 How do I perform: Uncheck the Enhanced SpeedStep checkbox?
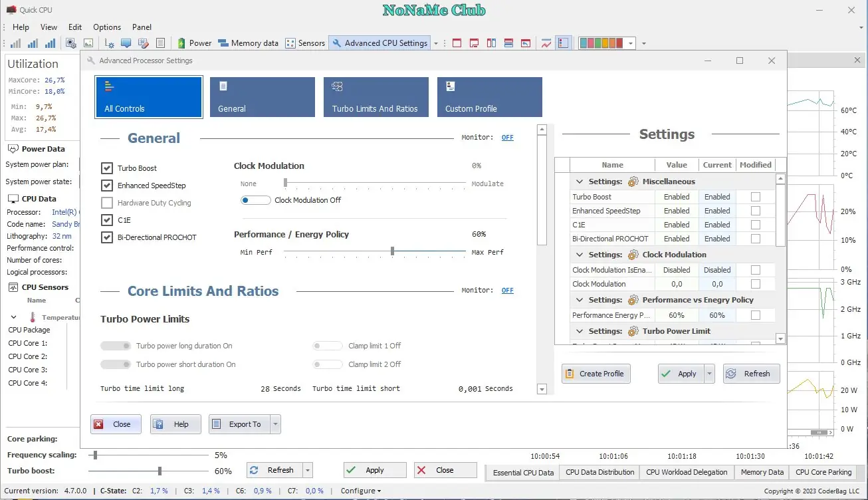pos(106,186)
